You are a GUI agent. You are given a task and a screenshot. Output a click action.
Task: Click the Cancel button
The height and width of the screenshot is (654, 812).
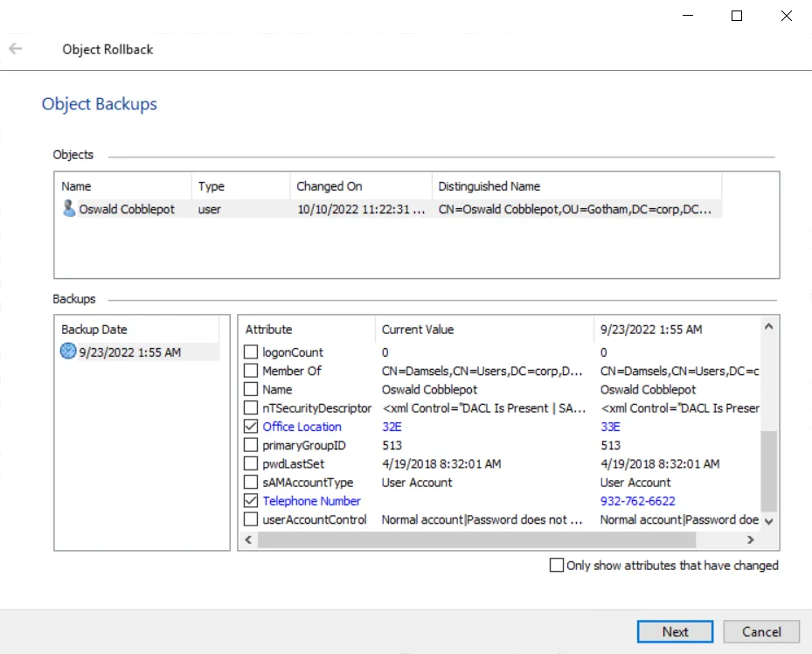(761, 632)
